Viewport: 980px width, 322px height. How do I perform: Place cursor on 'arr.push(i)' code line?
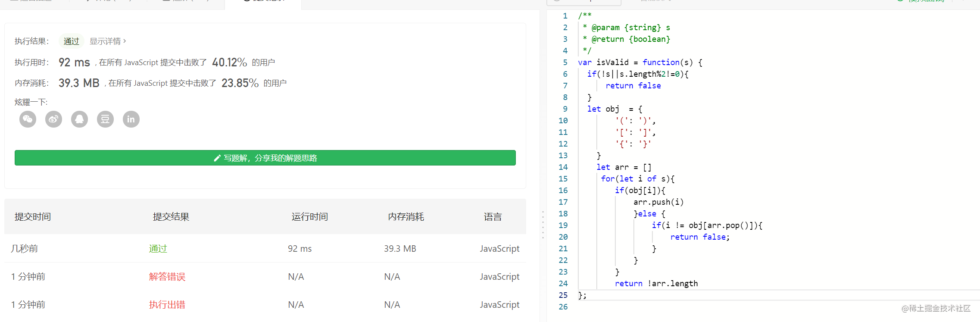click(x=659, y=202)
